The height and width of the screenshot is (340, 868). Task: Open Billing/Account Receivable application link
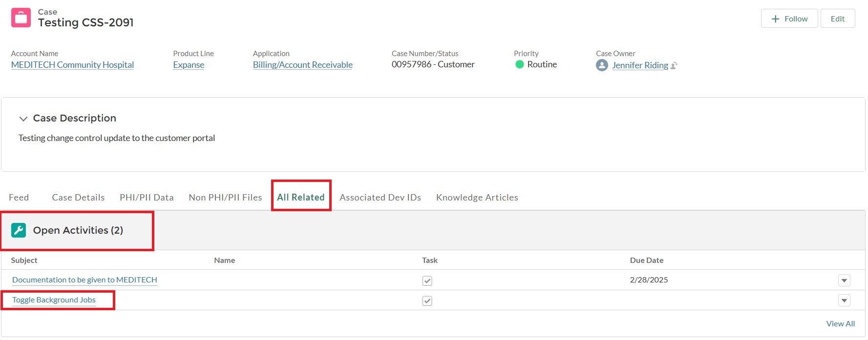pyautogui.click(x=303, y=65)
